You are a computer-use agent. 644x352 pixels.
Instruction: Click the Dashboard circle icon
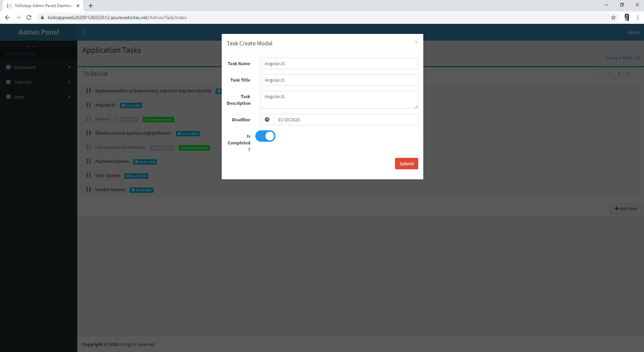8,67
